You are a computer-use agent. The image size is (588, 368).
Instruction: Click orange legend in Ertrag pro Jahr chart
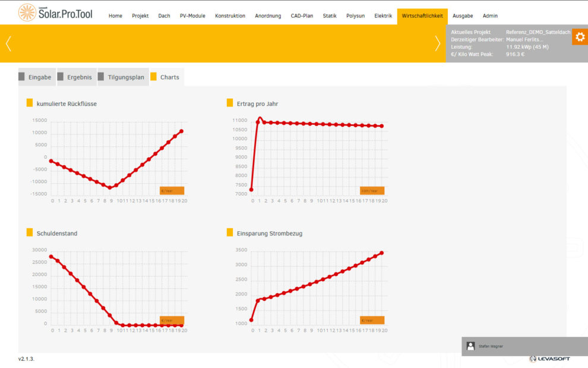[372, 190]
